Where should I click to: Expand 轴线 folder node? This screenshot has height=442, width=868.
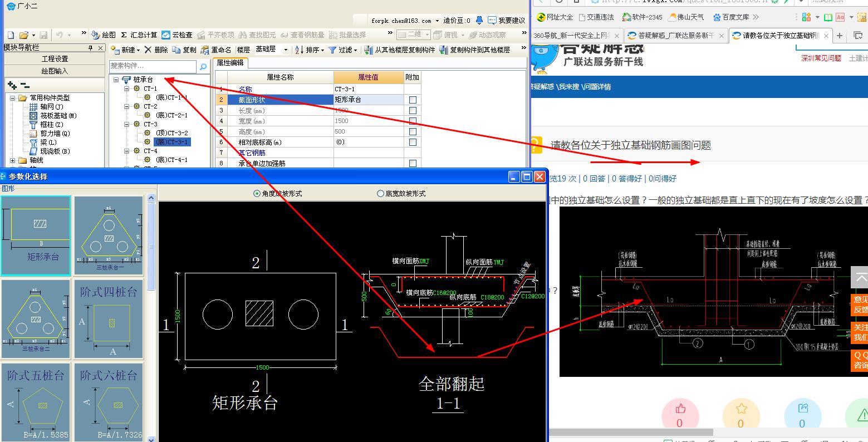coord(12,160)
